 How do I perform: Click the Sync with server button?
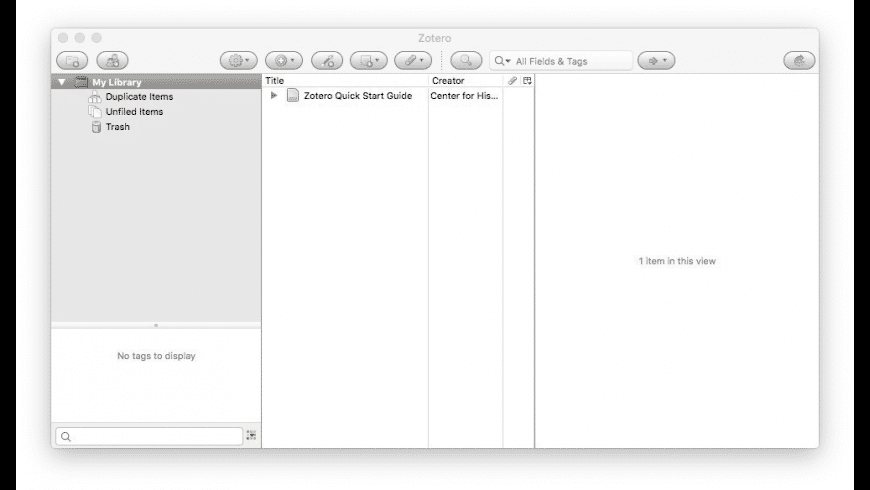pos(799,60)
